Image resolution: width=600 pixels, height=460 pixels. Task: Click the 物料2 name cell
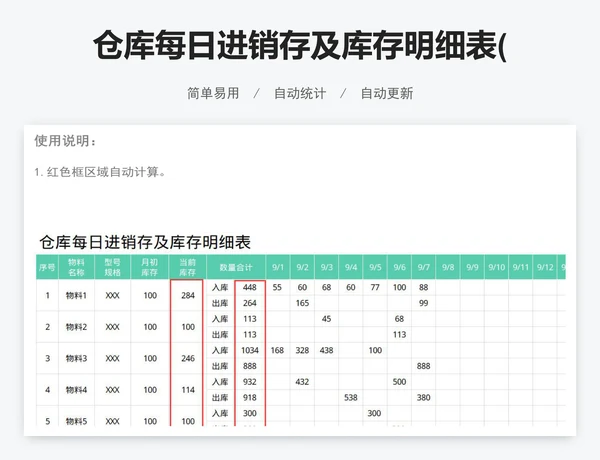pyautogui.click(x=76, y=327)
